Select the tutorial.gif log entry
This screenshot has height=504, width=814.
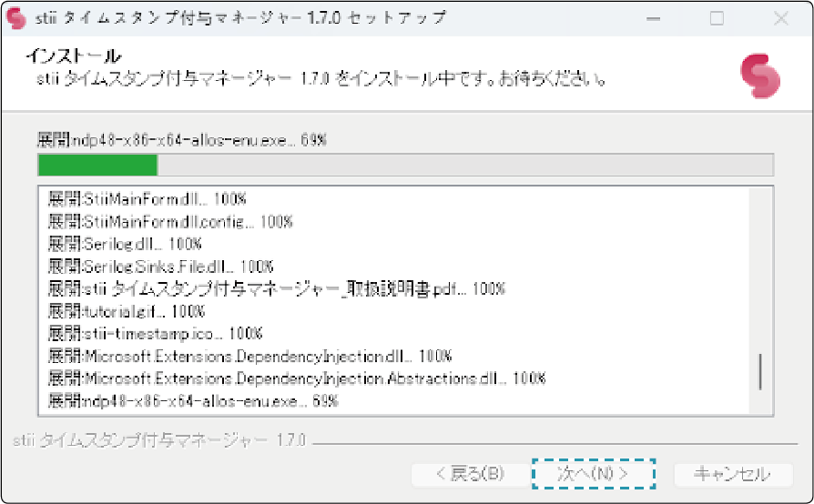(x=127, y=311)
